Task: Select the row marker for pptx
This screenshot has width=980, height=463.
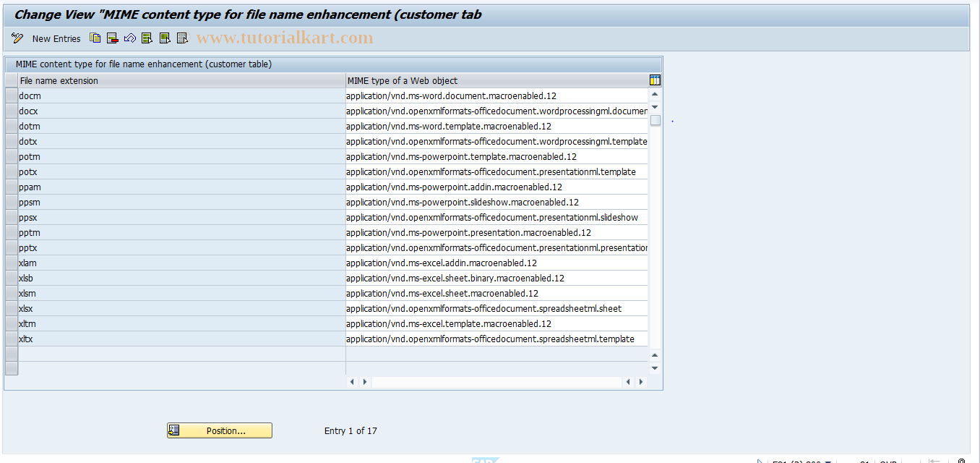Action: point(11,247)
